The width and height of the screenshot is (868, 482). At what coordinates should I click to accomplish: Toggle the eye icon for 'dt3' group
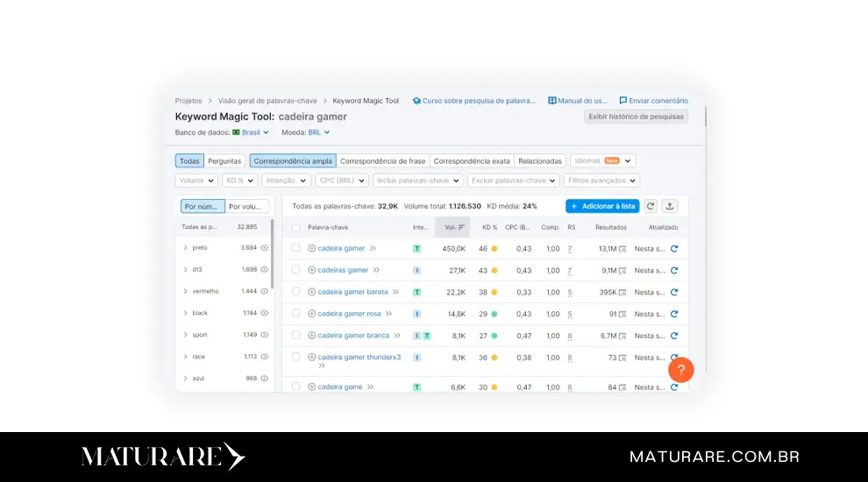click(x=265, y=270)
